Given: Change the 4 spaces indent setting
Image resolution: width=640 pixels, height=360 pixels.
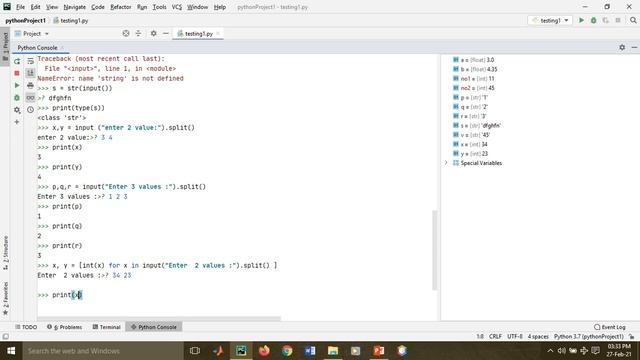Looking at the screenshot, I should [538, 337].
